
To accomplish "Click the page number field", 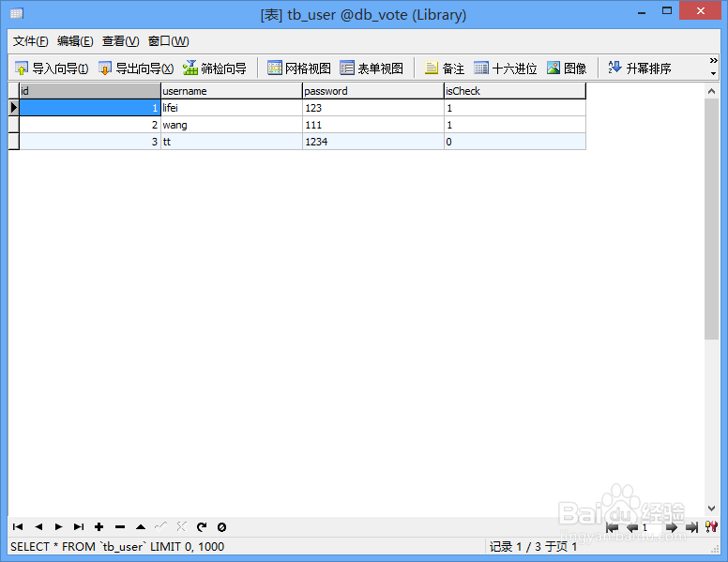I will [651, 527].
